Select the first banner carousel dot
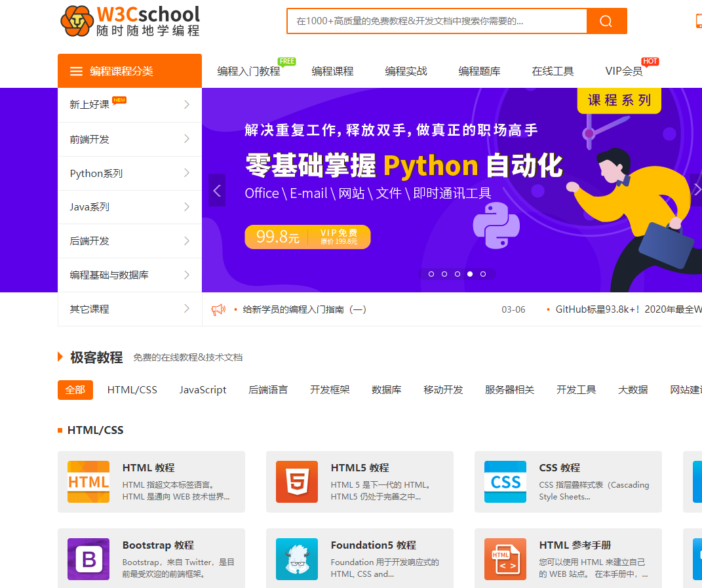The width and height of the screenshot is (702, 588). [431, 274]
